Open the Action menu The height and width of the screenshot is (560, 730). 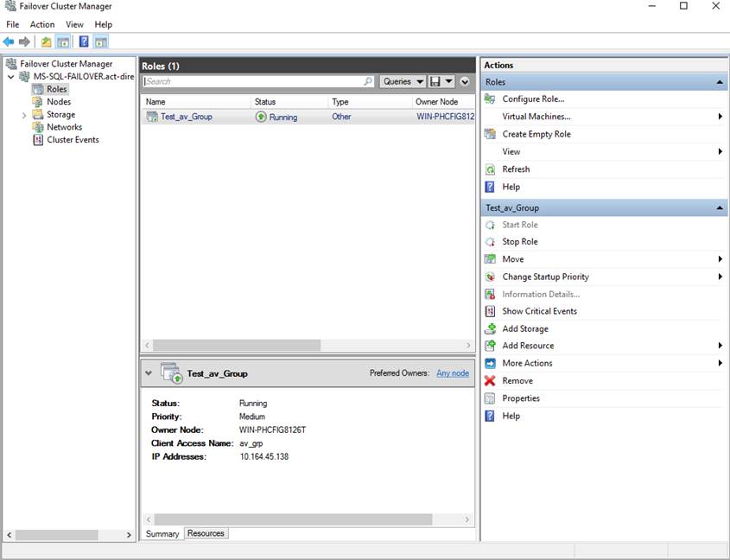pyautogui.click(x=42, y=24)
